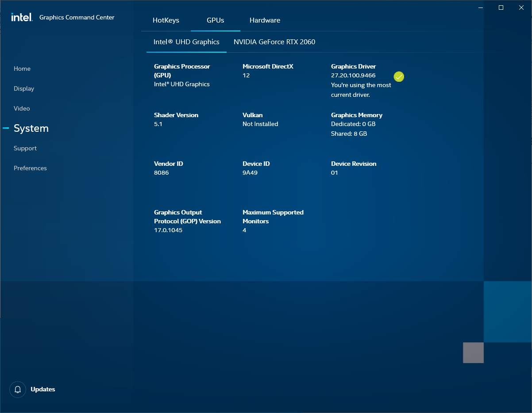The height and width of the screenshot is (413, 532).
Task: Click the Shader Version heading
Action: coord(176,115)
